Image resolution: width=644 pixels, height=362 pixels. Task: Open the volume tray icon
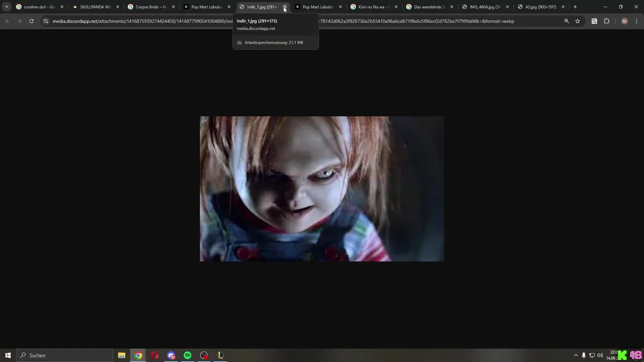point(600,355)
